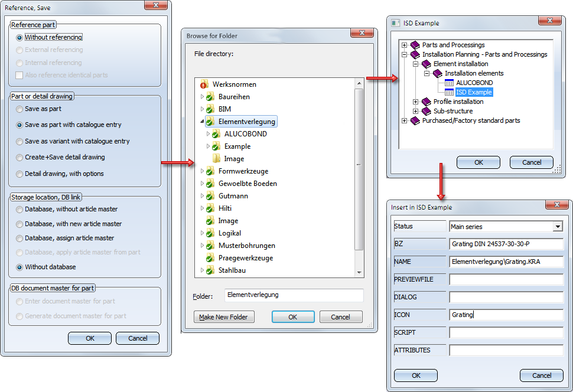Click the folder list scroll down arrow
This screenshot has height=392, width=573.
tap(359, 273)
